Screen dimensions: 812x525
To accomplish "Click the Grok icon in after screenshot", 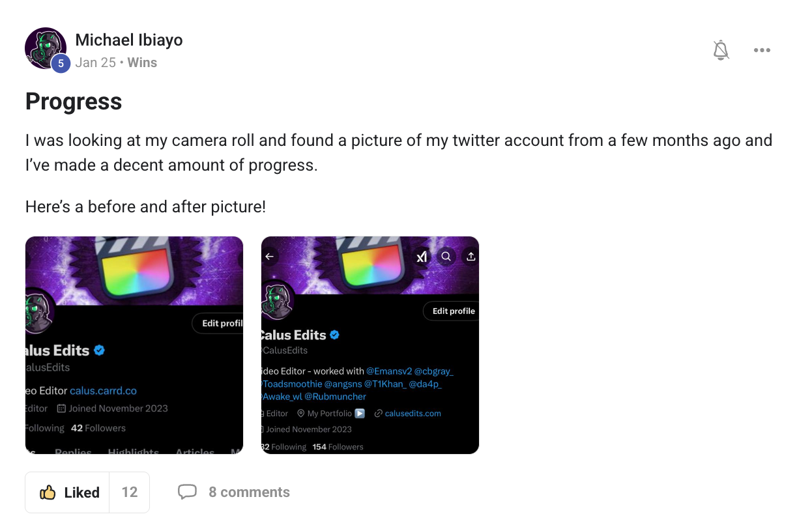I will tap(422, 257).
